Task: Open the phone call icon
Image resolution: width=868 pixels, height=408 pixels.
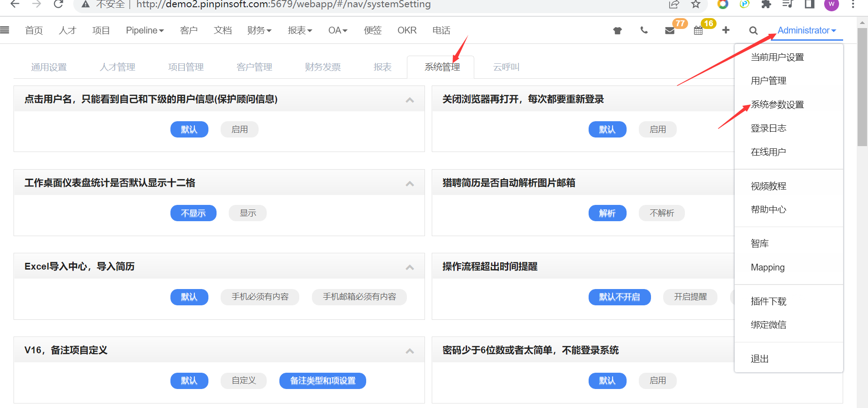Action: (644, 30)
